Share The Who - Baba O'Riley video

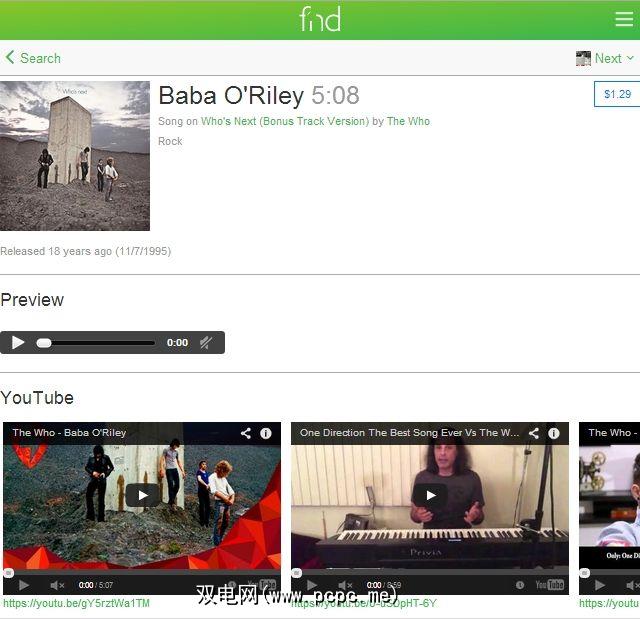[x=246, y=433]
